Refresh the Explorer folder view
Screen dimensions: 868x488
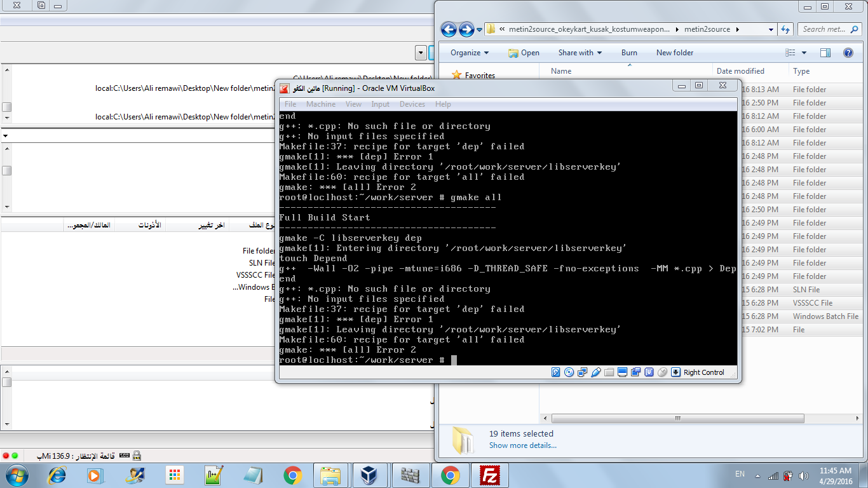785,29
